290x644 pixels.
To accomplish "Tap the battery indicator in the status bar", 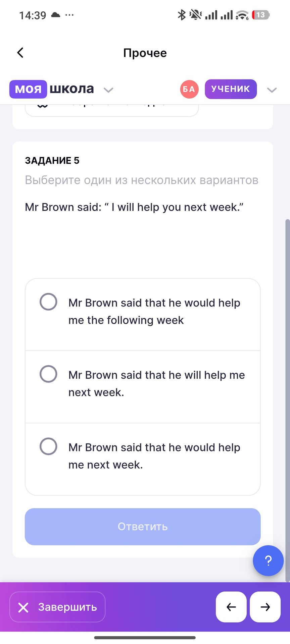I will [x=261, y=15].
